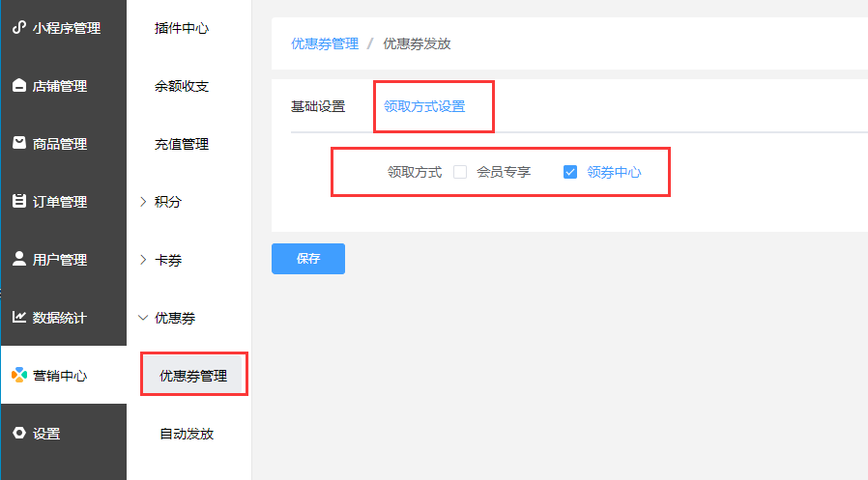868x480 pixels.
Task: Uncheck the 领券中心 checkbox
Action: (570, 172)
